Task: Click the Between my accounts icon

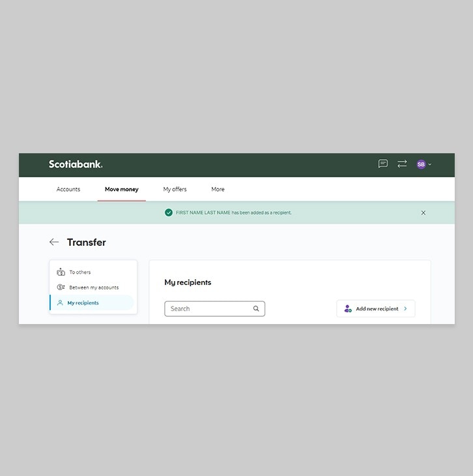Action: point(61,287)
